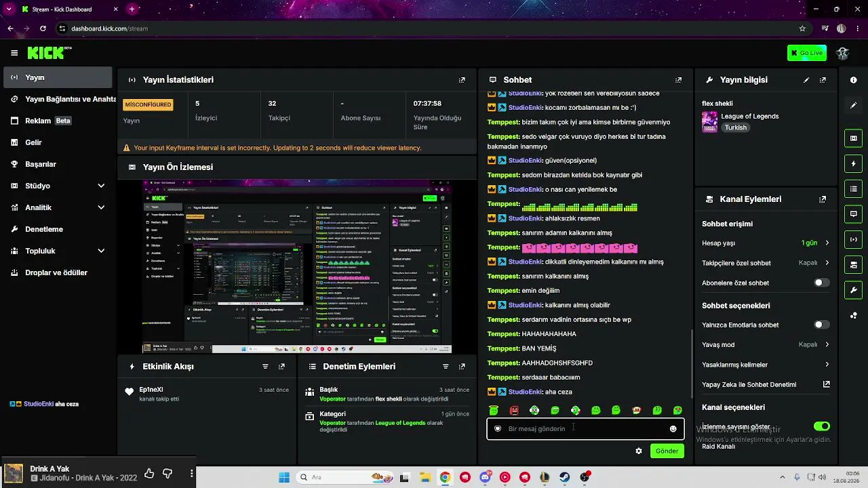Viewport: 868px width, 488px height.
Task: Expand the Stüdyo sidebar section
Action: pyautogui.click(x=58, y=186)
